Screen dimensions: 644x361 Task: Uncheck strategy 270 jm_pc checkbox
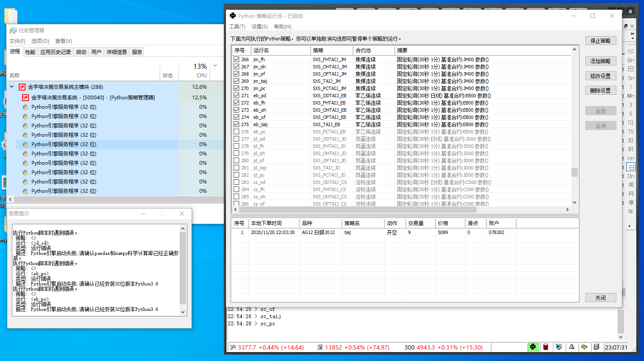[236, 88]
